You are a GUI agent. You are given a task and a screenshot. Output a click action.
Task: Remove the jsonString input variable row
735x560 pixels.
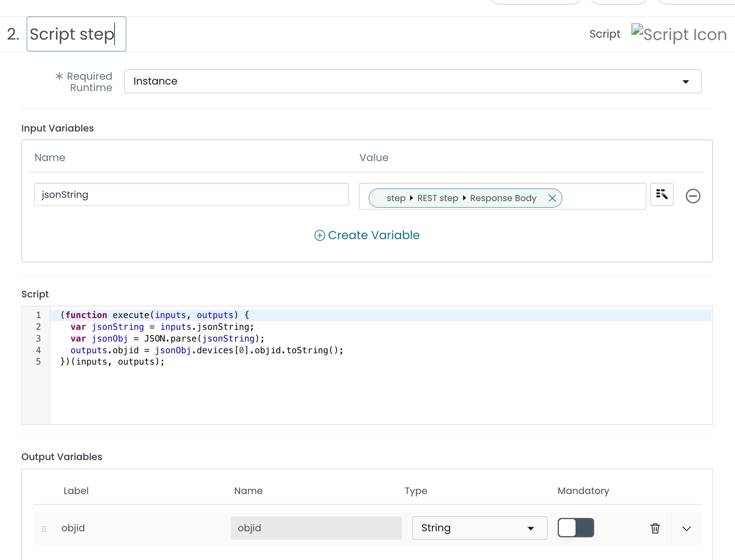tap(693, 196)
